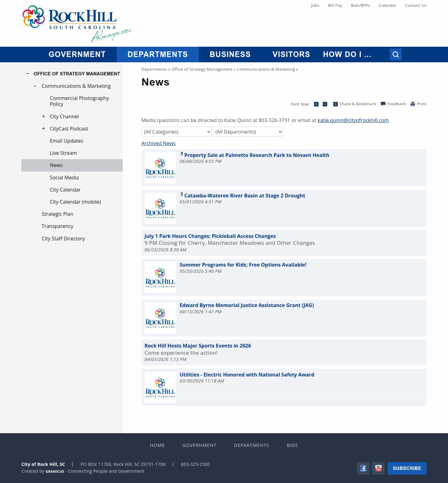Select Social Media in sidebar
This screenshot has height=483, width=448.
point(64,178)
